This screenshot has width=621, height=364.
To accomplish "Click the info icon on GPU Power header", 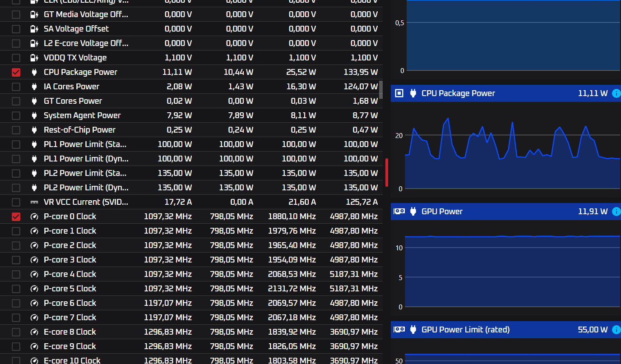I will click(x=616, y=212).
